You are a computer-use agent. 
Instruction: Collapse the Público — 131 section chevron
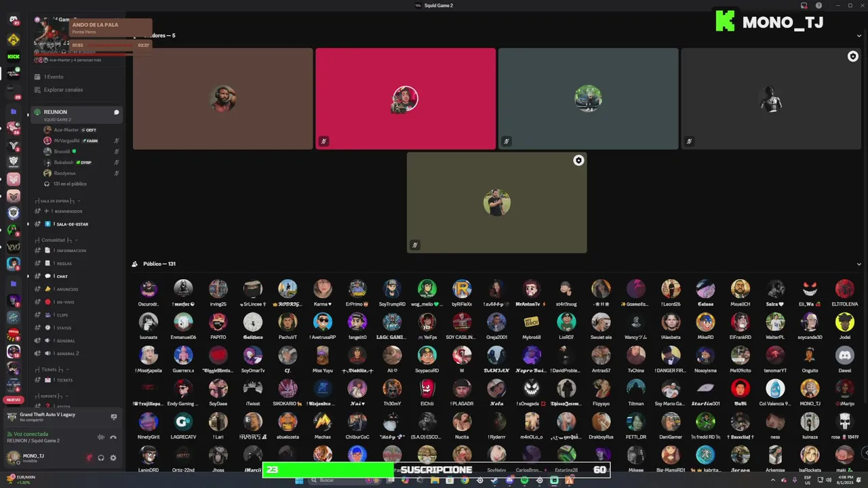click(x=859, y=264)
